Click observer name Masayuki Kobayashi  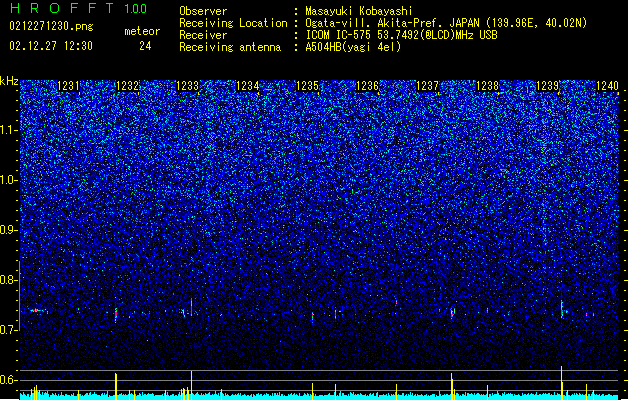(359, 11)
